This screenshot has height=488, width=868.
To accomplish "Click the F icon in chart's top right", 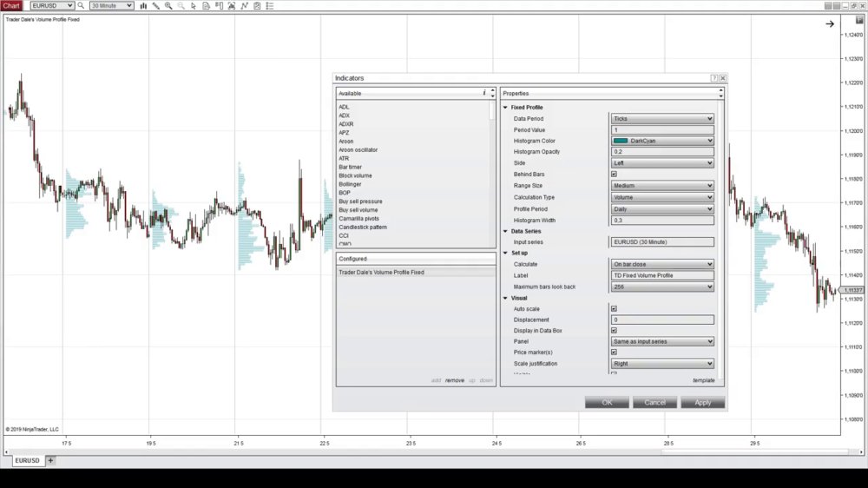I will point(859,19).
